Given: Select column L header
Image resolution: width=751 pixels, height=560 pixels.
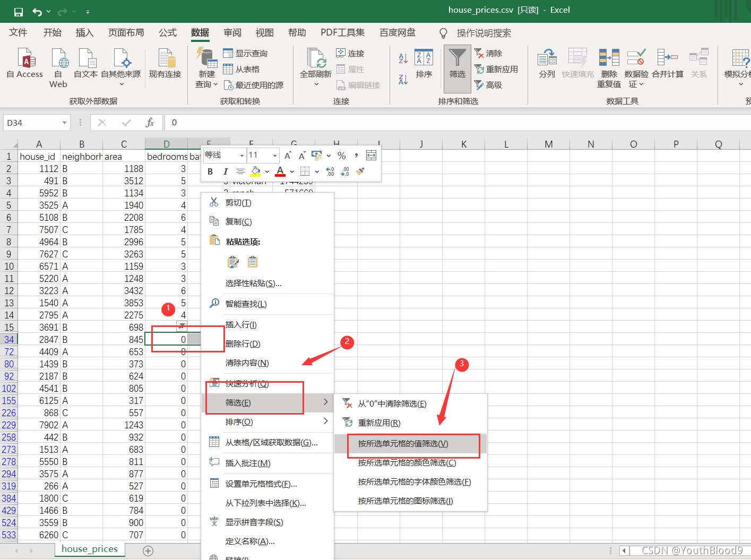Looking at the screenshot, I should pyautogui.click(x=506, y=144).
